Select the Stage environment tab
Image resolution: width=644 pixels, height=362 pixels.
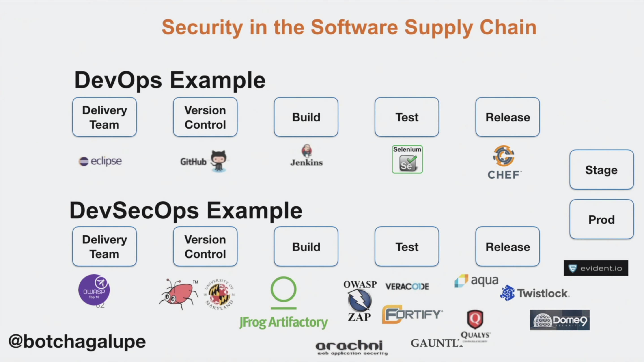click(601, 170)
